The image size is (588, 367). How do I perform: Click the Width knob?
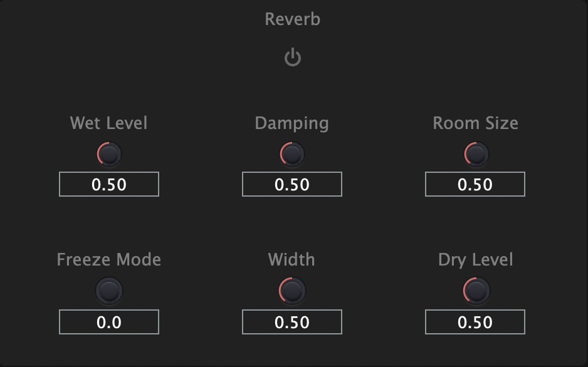point(292,291)
